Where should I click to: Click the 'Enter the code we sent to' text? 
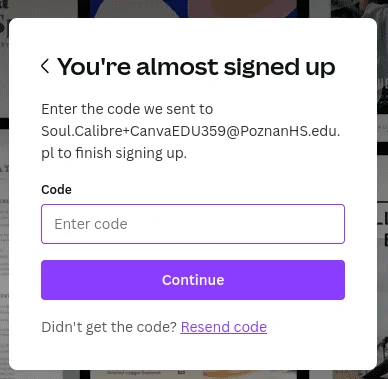[x=127, y=109]
